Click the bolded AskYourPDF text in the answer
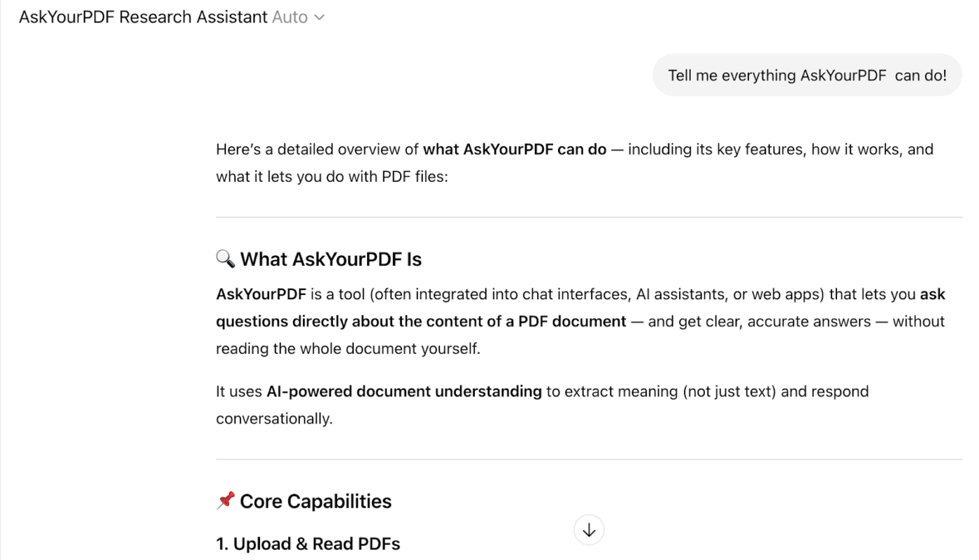Screen dimensions: 979x560 [x=261, y=294]
